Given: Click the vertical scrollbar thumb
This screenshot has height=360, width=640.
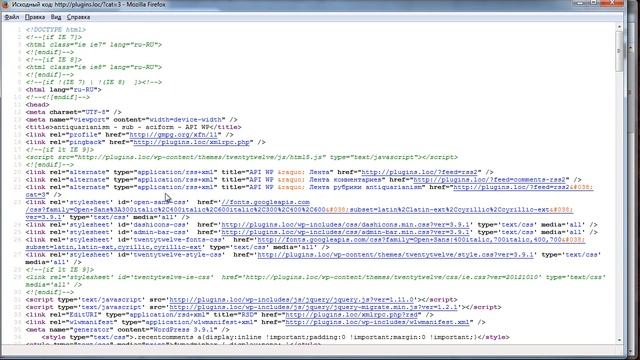Looking at the screenshot, I should pyautogui.click(x=619, y=51).
